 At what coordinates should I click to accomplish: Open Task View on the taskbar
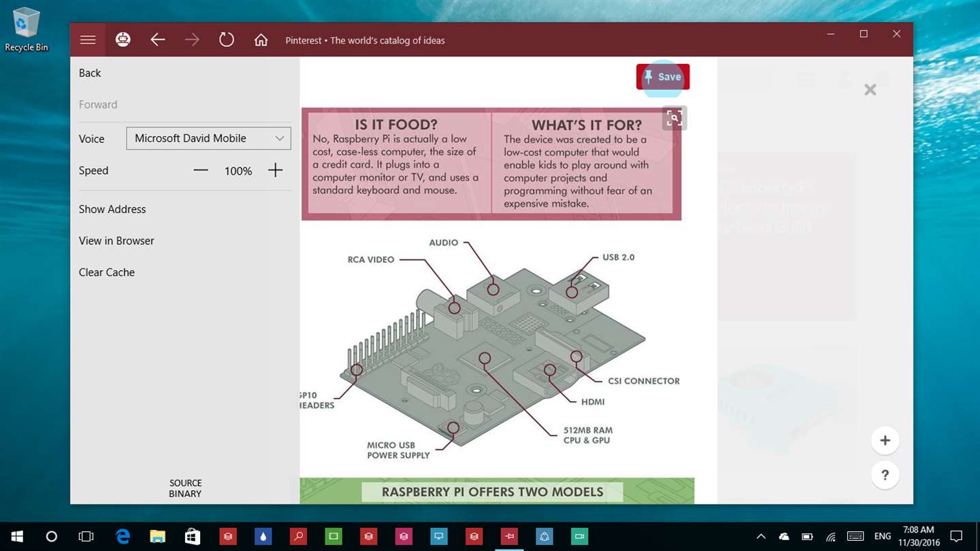(86, 537)
